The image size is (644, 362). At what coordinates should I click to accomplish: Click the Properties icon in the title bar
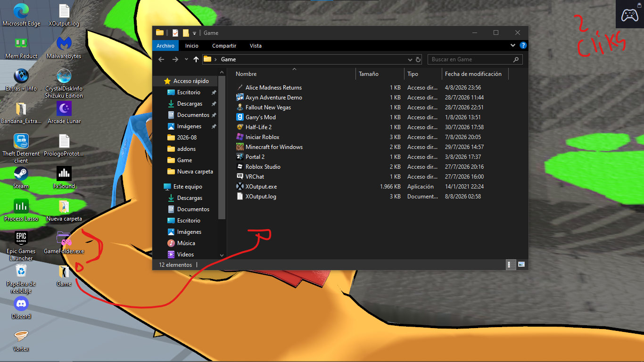pos(175,33)
